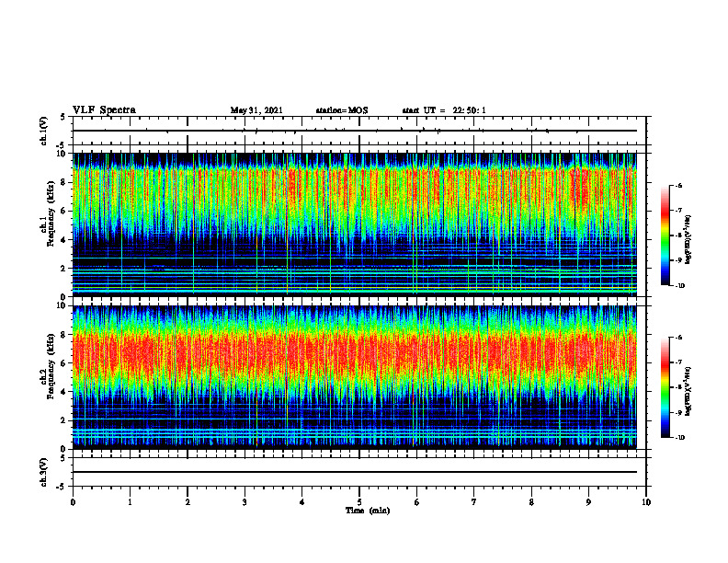Click the "-10" label on ch.1 color scale
This screenshot has height=563, width=728.
click(x=679, y=286)
